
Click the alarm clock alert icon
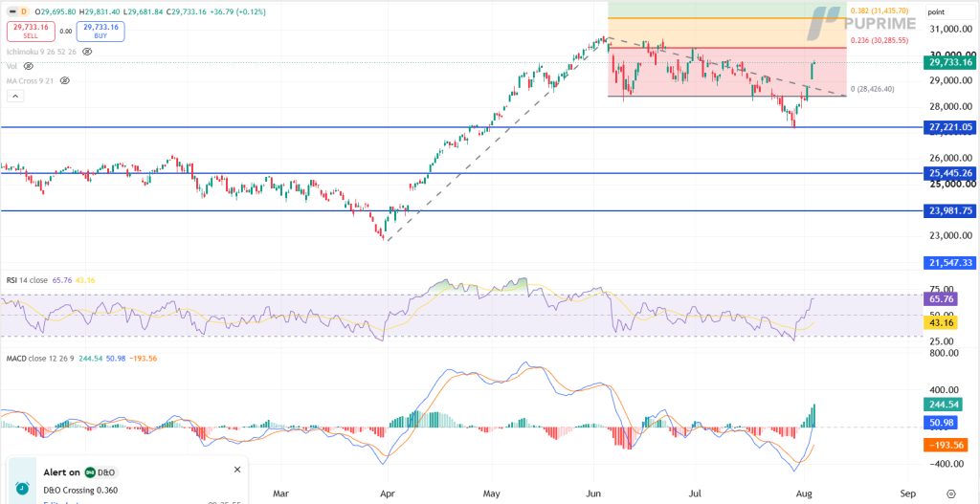coord(23,488)
